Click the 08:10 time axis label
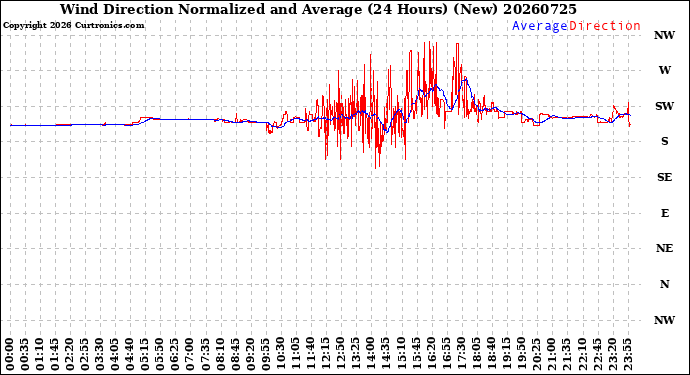This screenshot has height=375, width=690. coord(220,354)
